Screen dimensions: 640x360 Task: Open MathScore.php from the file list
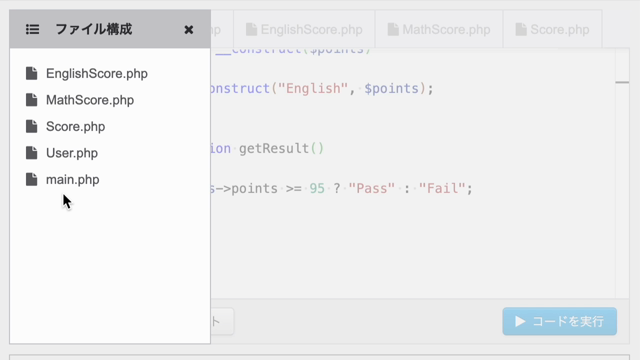90,100
